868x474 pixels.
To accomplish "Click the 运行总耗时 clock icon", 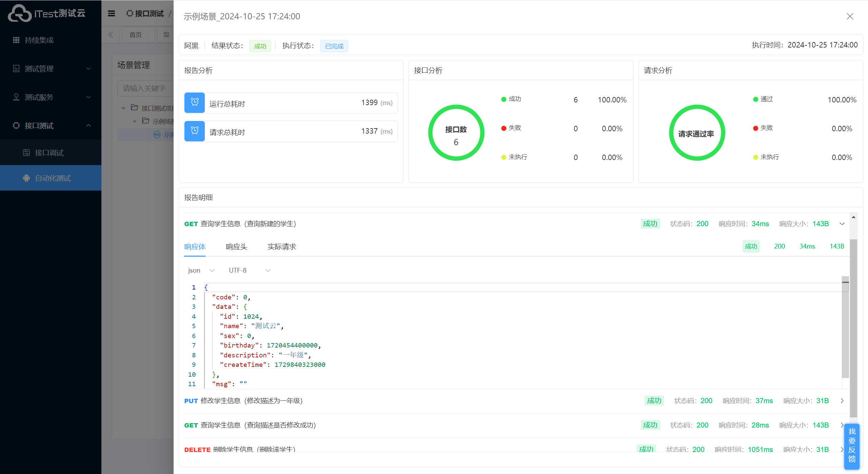I will [x=195, y=102].
